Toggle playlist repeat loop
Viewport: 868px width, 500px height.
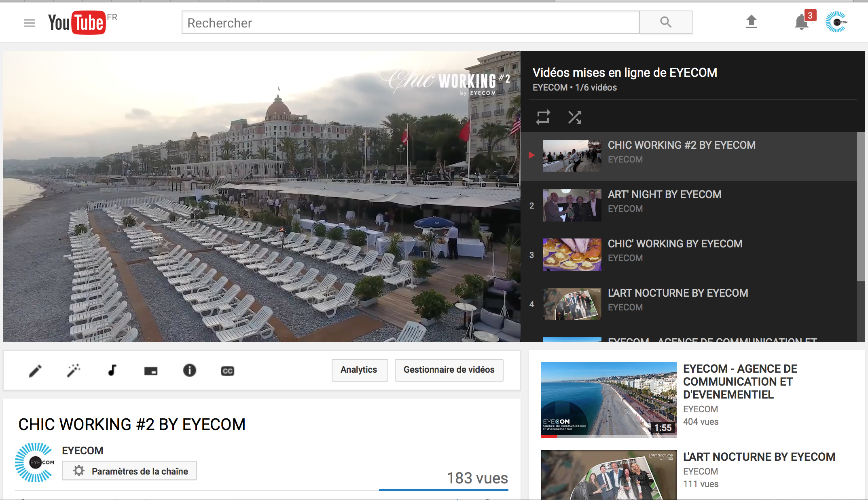543,117
